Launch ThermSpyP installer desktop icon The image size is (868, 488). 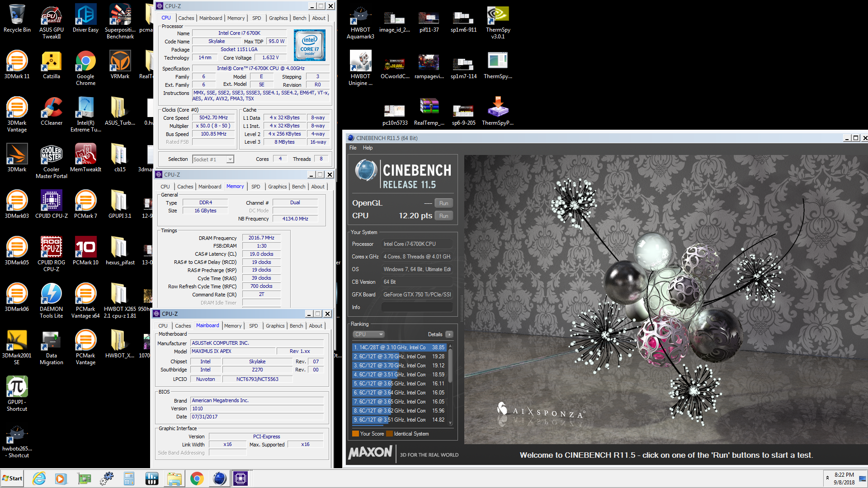(498, 112)
